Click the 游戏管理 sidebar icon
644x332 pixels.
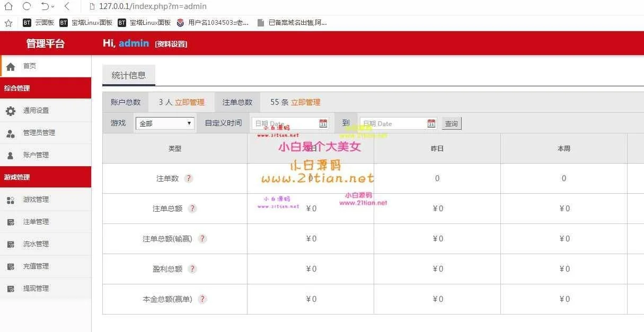[x=11, y=200]
